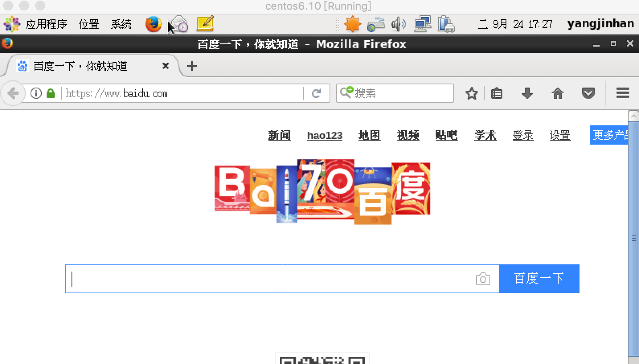Click the 百度一下 search button
Viewport: 639px width, 364px height.
539,279
